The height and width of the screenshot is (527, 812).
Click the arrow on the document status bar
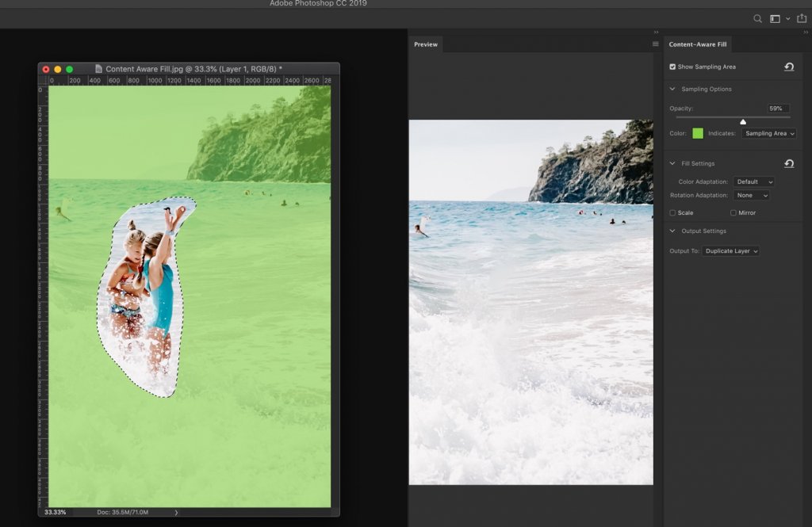[x=176, y=513]
